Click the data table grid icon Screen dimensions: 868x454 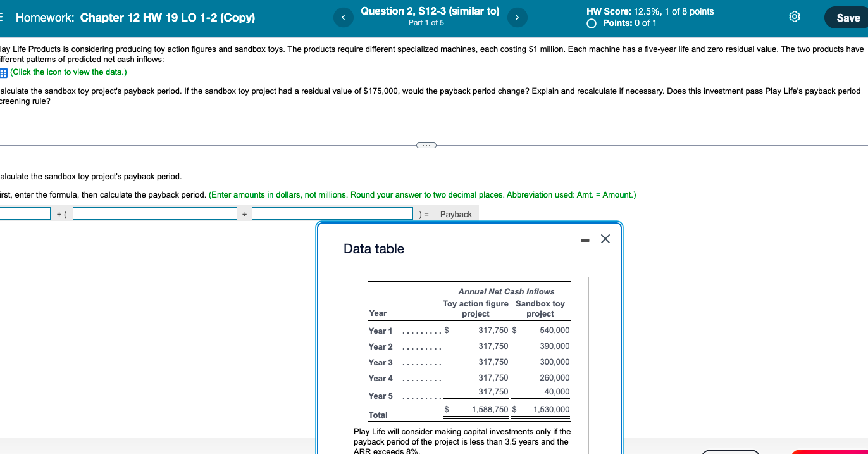(3, 72)
